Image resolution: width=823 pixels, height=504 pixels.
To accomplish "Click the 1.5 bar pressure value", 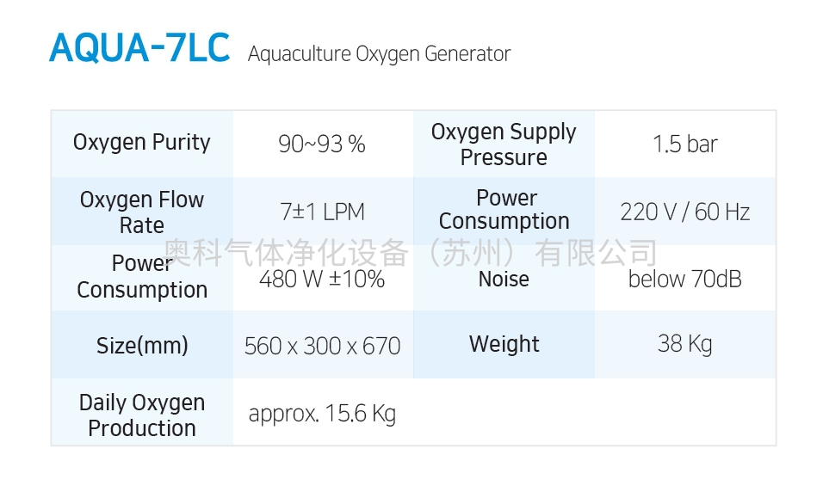I will [685, 144].
